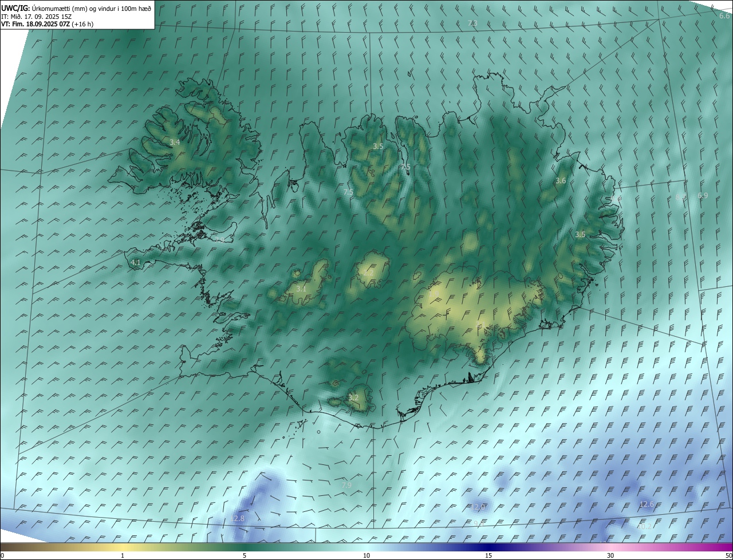Click the 3.2 value near the south coast

point(353,397)
